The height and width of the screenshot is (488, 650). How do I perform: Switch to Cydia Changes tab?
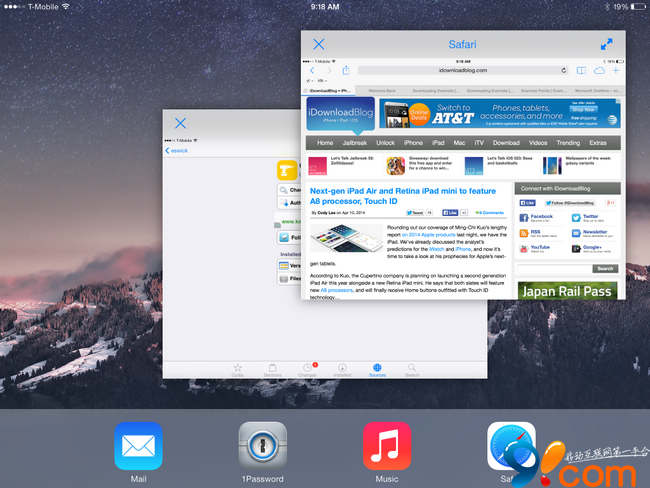pos(308,368)
